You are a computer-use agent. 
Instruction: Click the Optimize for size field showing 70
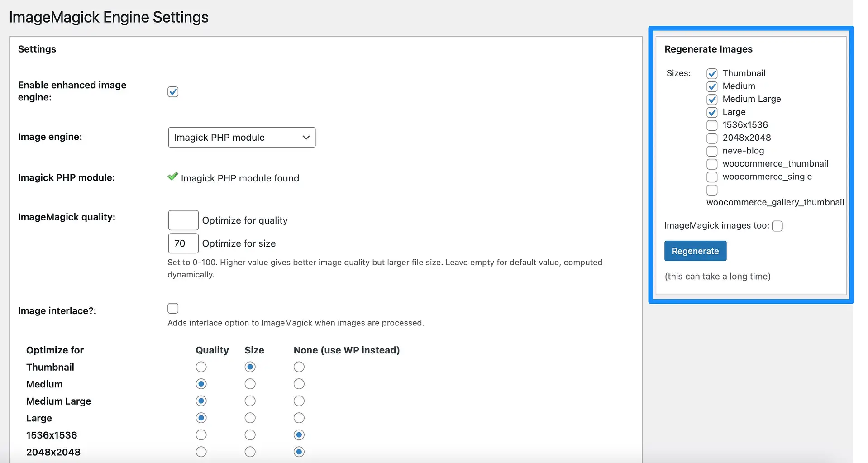[183, 243]
